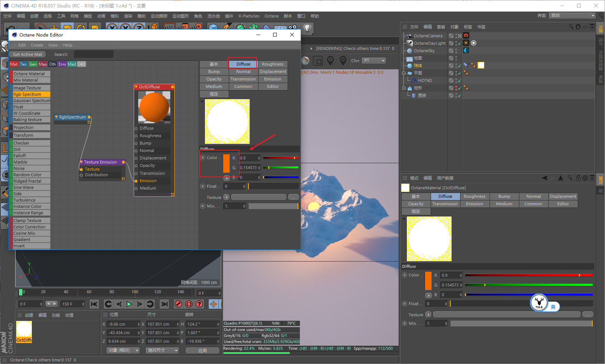Click the 应用 apply button
This screenshot has width=605, height=364.
click(202, 351)
